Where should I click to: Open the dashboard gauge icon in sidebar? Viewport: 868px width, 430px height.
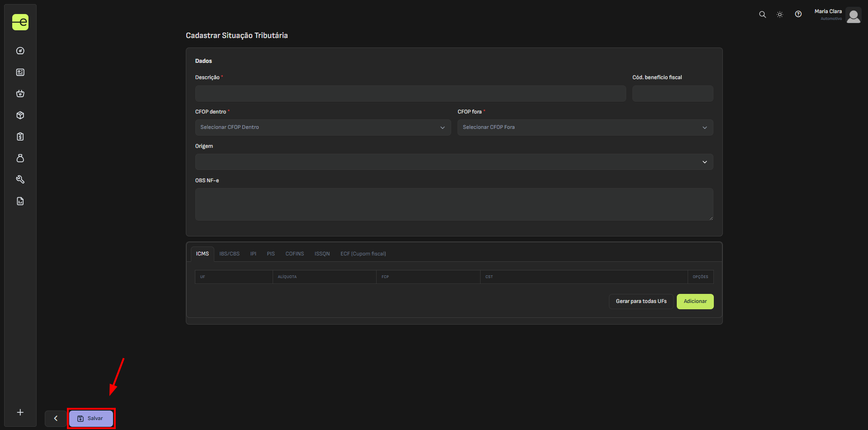20,51
